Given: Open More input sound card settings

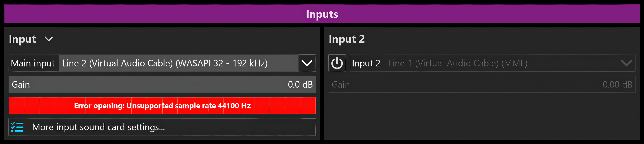Looking at the screenshot, I should tap(162, 127).
